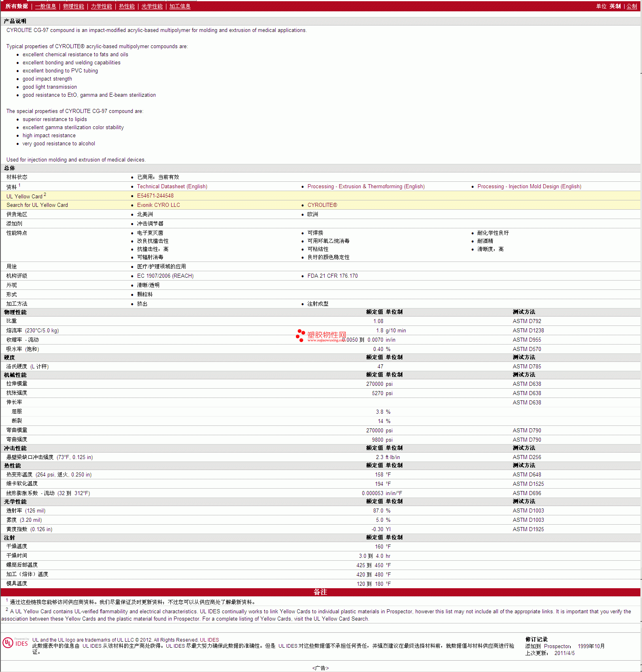The width and height of the screenshot is (642, 672).
Task: Click the 黄度指数 value -0.30
Action: 377,530
